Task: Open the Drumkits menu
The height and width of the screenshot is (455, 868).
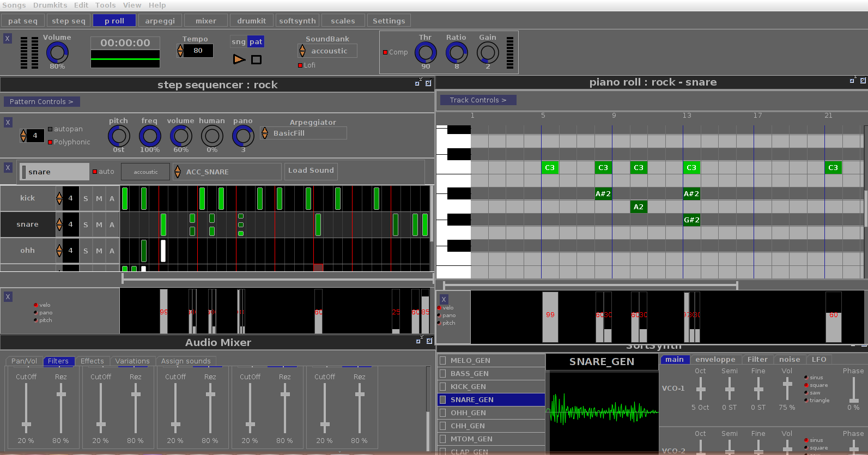Action: 50,5
